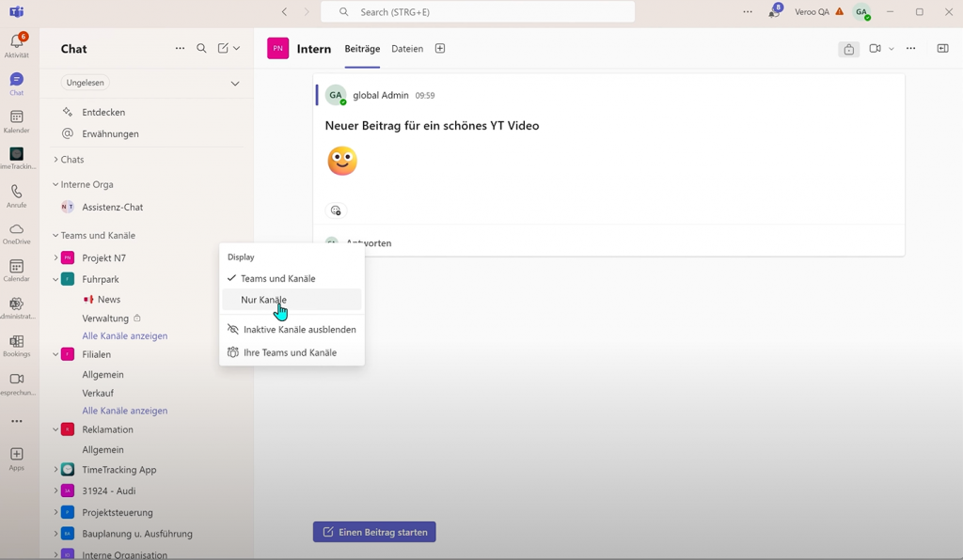Open the new chat dropdown arrow
Image resolution: width=963 pixels, height=560 pixels.
[236, 49]
